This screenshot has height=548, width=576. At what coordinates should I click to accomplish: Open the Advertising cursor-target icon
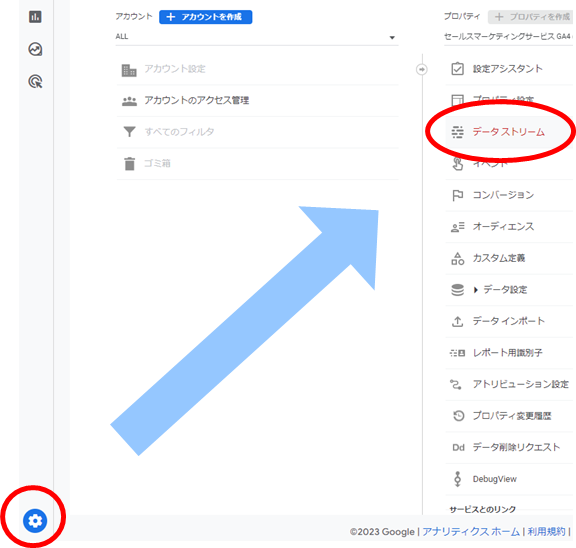pos(35,82)
